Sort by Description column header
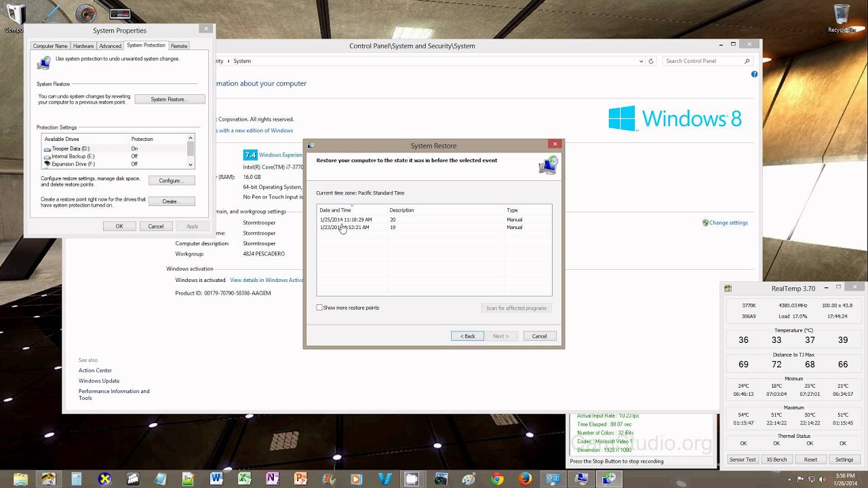 click(x=446, y=210)
